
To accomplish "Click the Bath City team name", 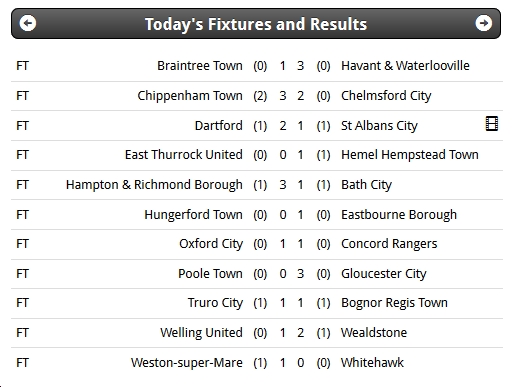I will point(366,185).
